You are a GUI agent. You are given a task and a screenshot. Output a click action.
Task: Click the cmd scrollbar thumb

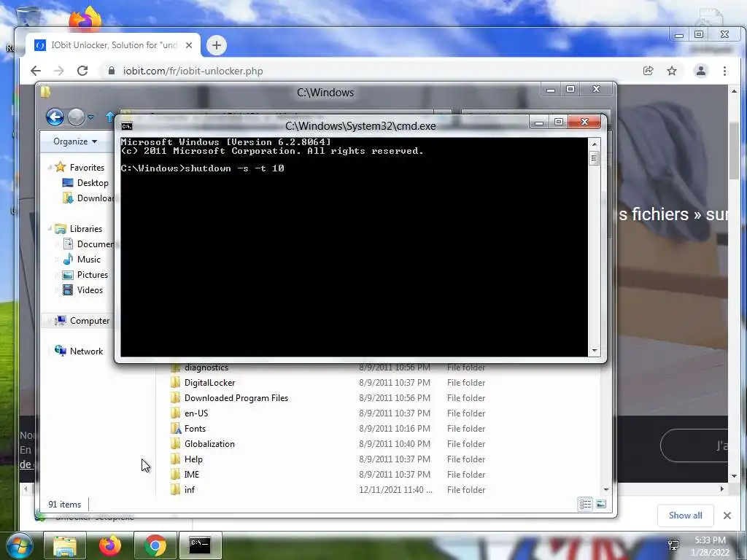[x=594, y=158]
